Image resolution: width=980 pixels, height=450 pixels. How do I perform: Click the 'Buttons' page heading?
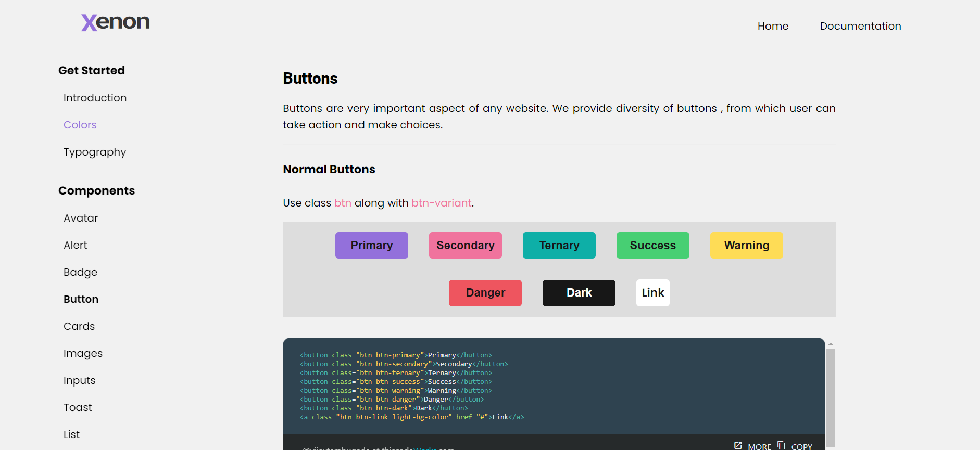point(310,79)
